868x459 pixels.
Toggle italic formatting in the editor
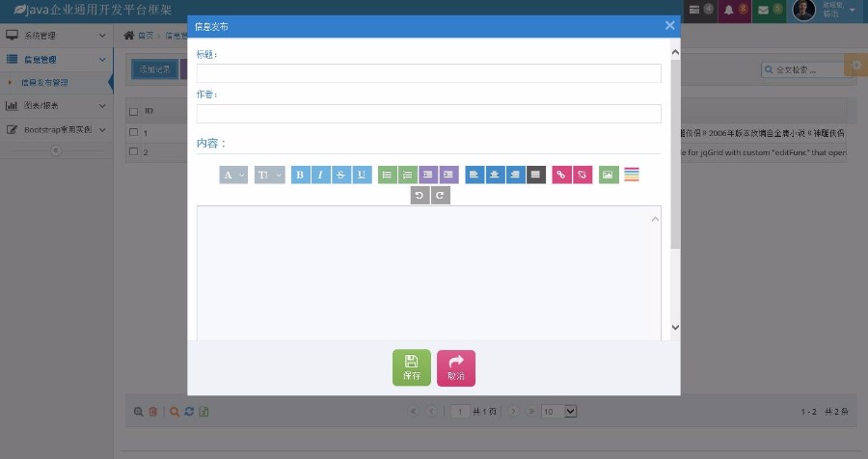click(320, 175)
